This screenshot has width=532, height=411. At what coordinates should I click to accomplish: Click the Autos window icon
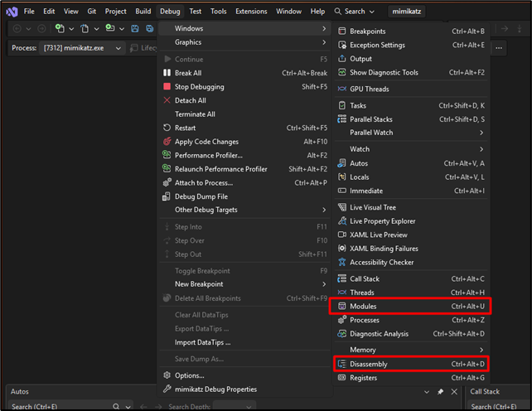[x=342, y=163]
